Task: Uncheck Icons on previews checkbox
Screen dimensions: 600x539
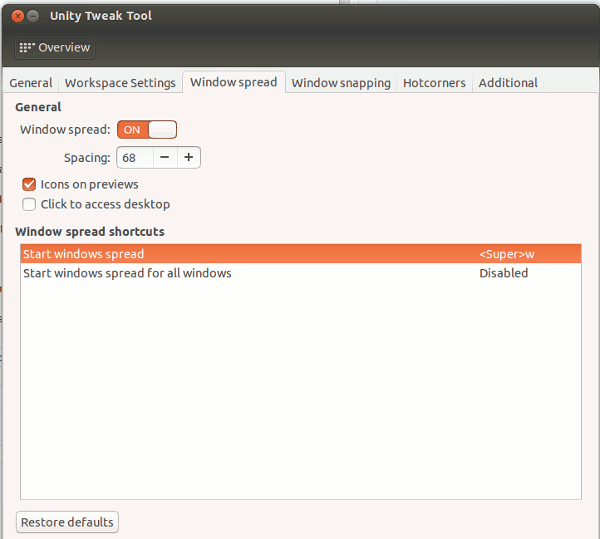Action: pyautogui.click(x=29, y=184)
